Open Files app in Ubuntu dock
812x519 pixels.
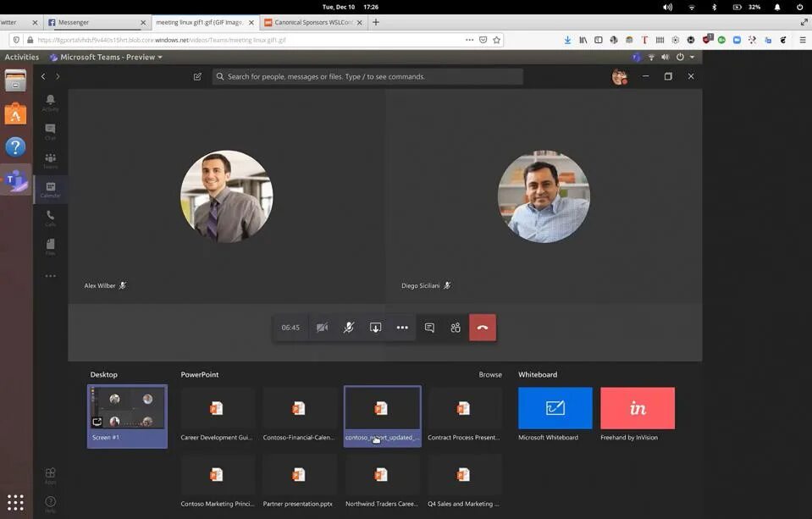[x=15, y=80]
